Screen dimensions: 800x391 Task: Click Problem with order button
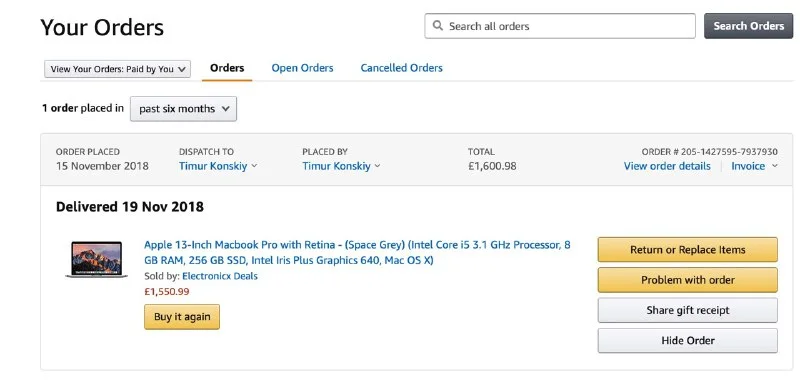click(688, 280)
